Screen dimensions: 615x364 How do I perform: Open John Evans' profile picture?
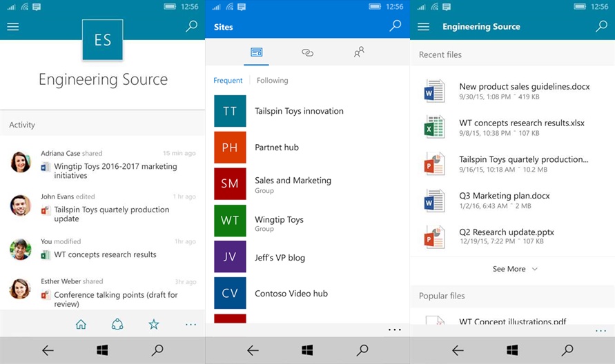(21, 205)
